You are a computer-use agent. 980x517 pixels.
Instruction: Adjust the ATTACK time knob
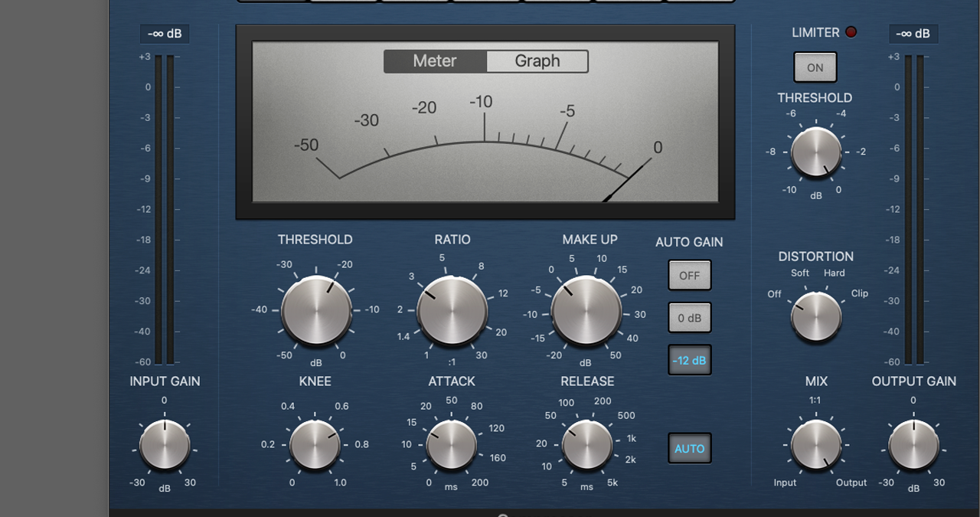pyautogui.click(x=450, y=444)
